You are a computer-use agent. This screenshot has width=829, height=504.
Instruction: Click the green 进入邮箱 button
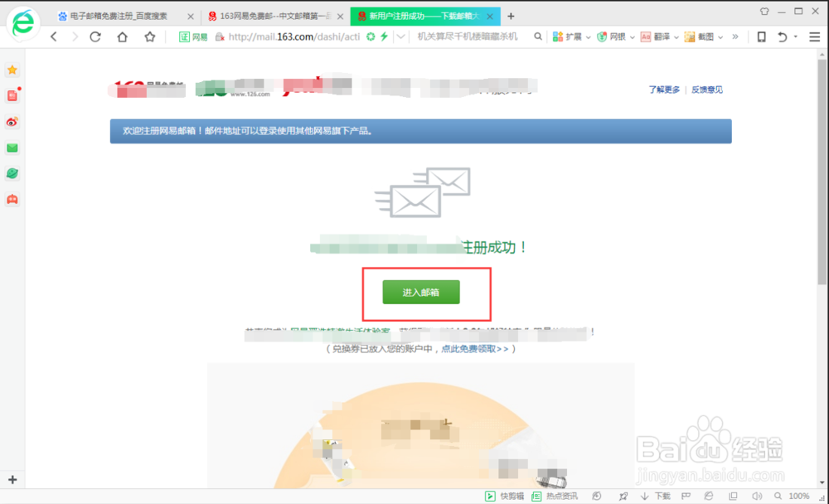click(x=421, y=292)
